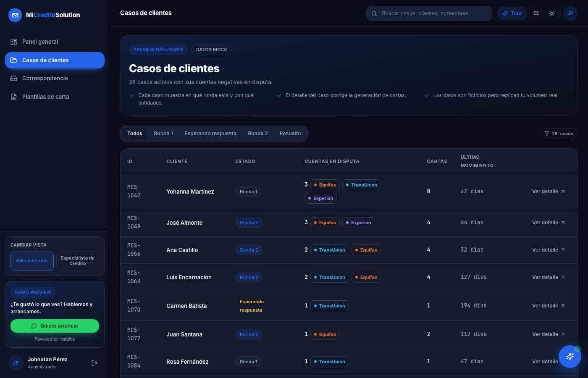Click the PREVIEW NAVEGABLE badge
This screenshot has width=588, height=378.
pos(158,50)
